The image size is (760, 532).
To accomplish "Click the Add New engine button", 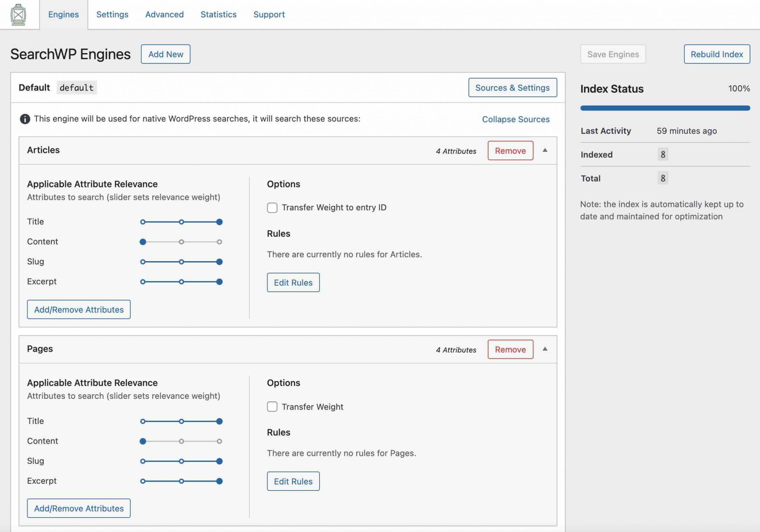I will (166, 54).
